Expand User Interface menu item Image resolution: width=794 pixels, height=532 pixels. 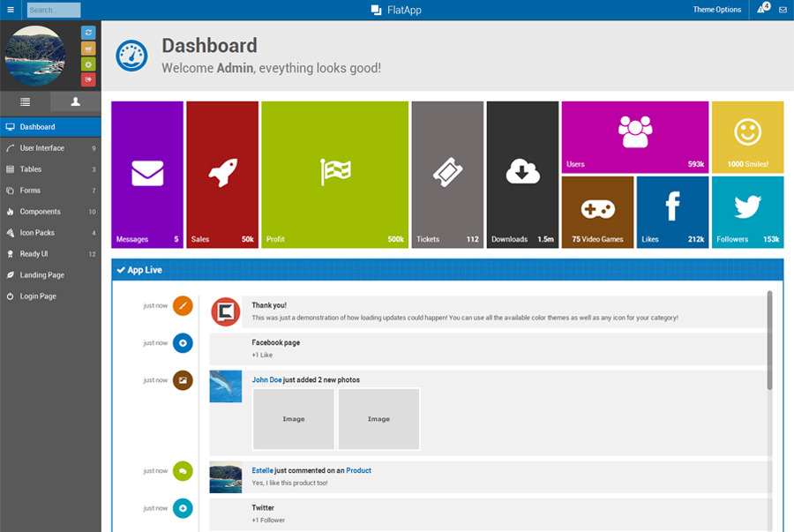(x=50, y=148)
